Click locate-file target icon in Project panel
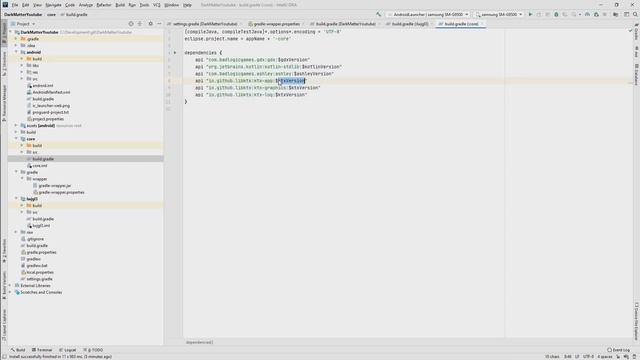 131,24
